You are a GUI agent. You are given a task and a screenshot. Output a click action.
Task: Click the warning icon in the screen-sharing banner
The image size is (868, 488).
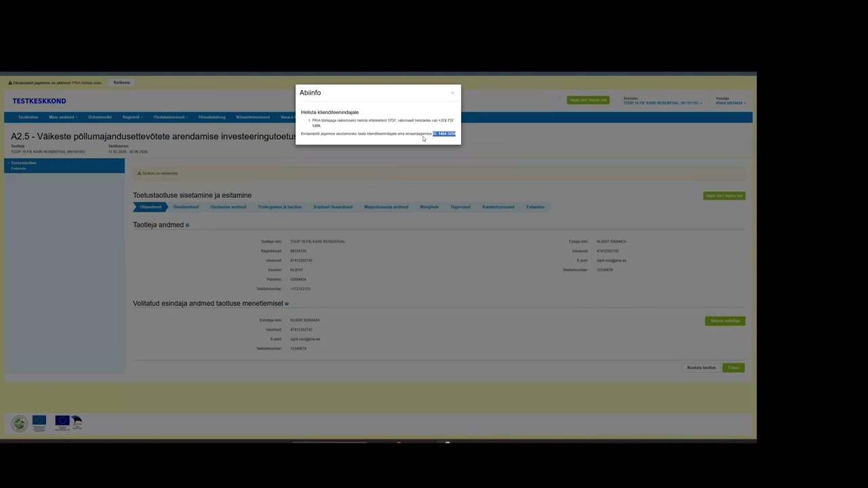point(10,83)
